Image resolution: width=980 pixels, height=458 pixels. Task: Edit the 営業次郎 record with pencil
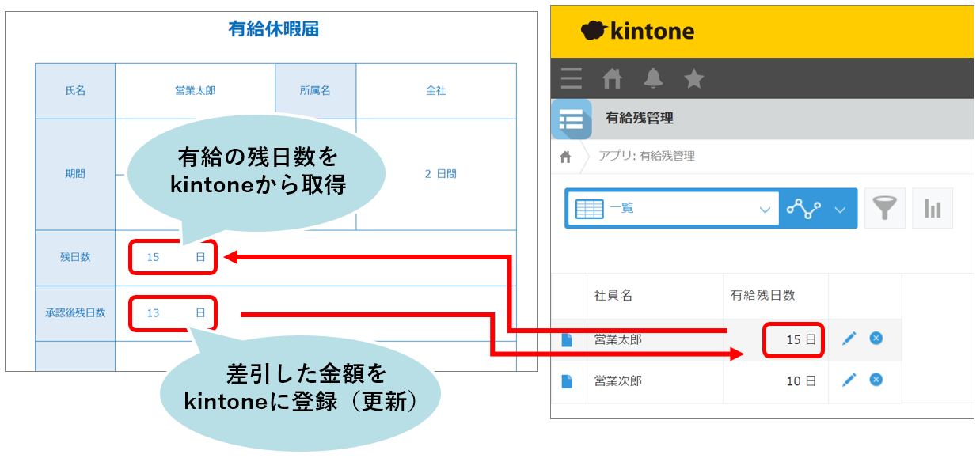tap(849, 380)
